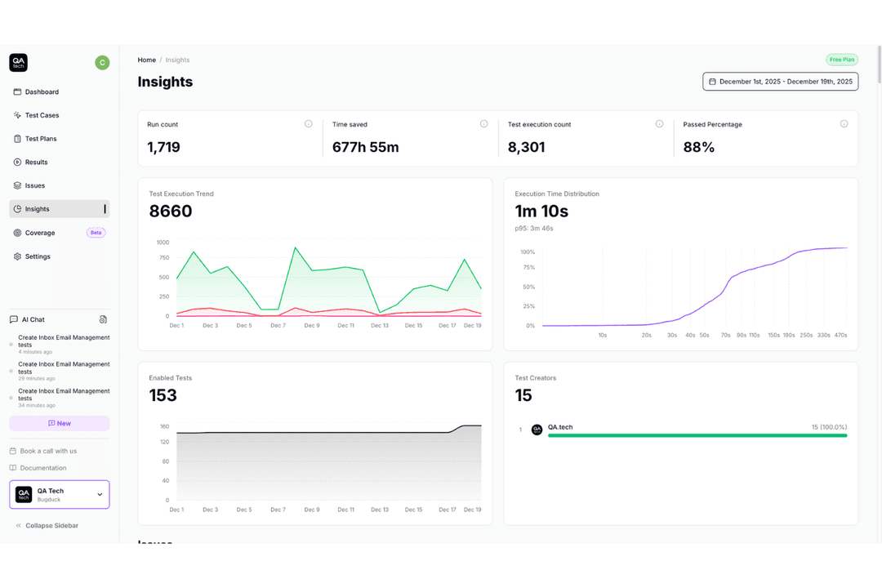Click the AI Chat section label
Screen dimensions: 882x588
pos(33,319)
